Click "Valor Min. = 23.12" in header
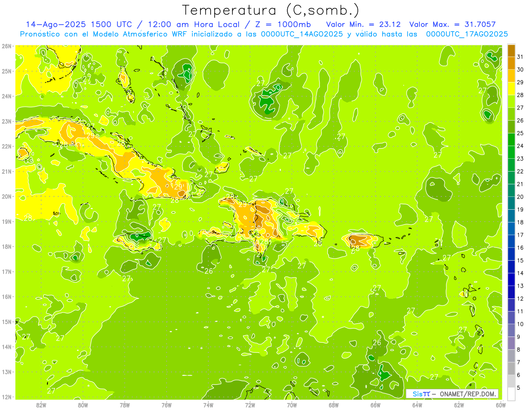The height and width of the screenshot is (411, 532). click(x=364, y=24)
